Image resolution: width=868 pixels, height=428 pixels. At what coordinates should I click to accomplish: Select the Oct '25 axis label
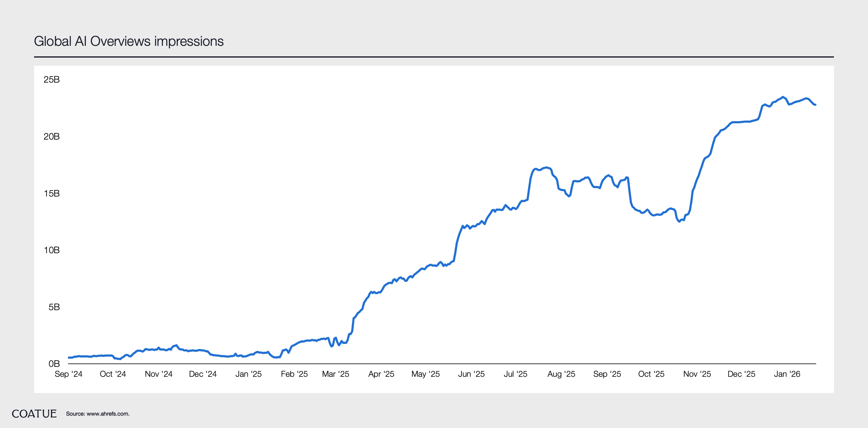click(651, 374)
